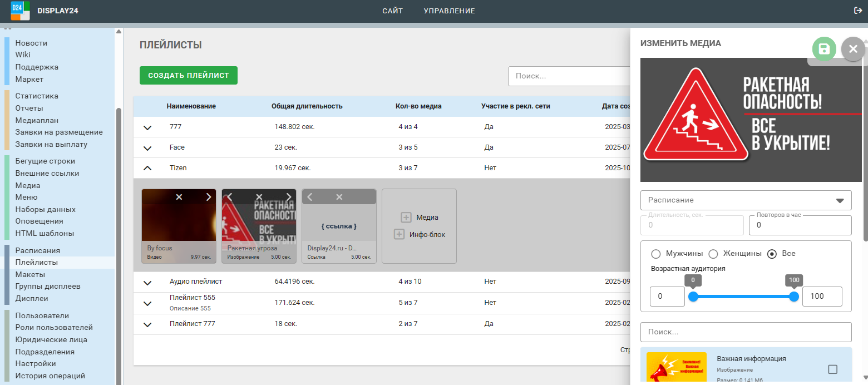Click the maximum age slider handle

[x=794, y=297]
